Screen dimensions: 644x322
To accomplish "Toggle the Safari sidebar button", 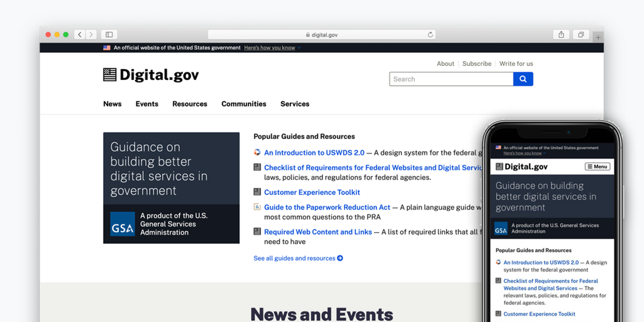I will point(109,35).
